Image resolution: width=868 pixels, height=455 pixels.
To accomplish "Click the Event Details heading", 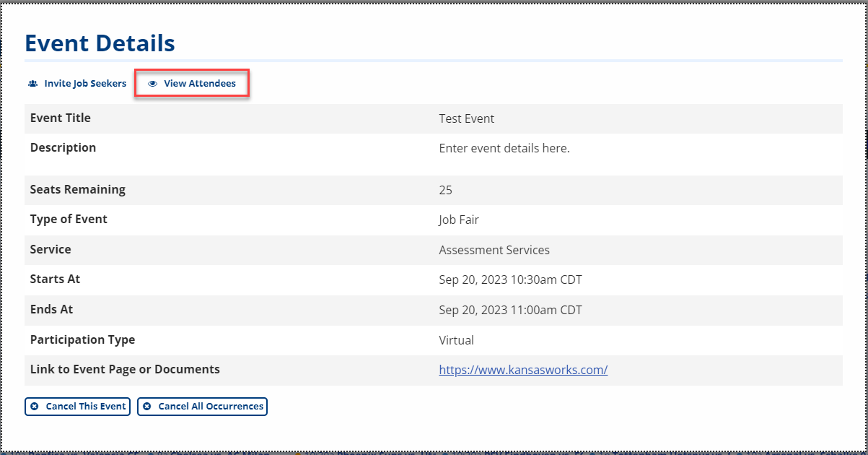I will pos(100,43).
